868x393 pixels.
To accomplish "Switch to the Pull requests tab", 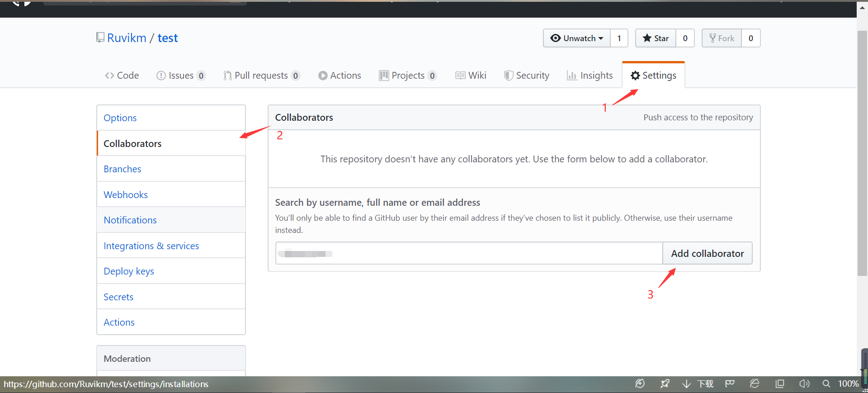I will point(261,76).
